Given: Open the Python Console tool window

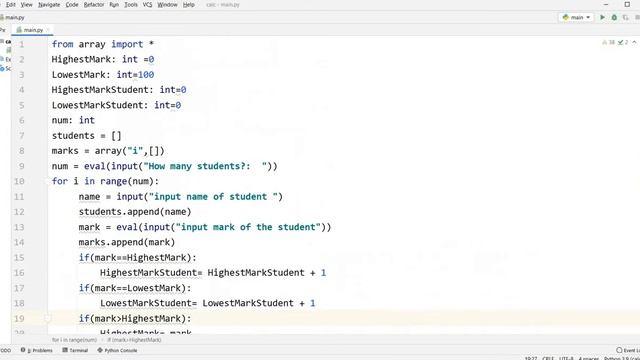Looking at the screenshot, I should (x=117, y=350).
